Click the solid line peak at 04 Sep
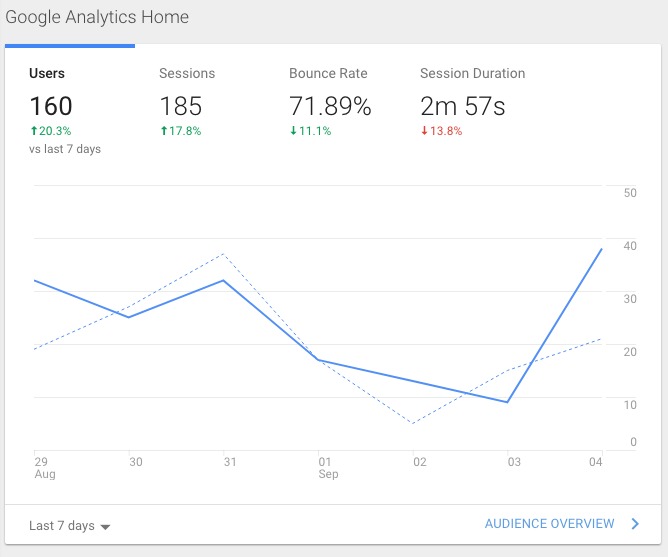 [x=601, y=249]
